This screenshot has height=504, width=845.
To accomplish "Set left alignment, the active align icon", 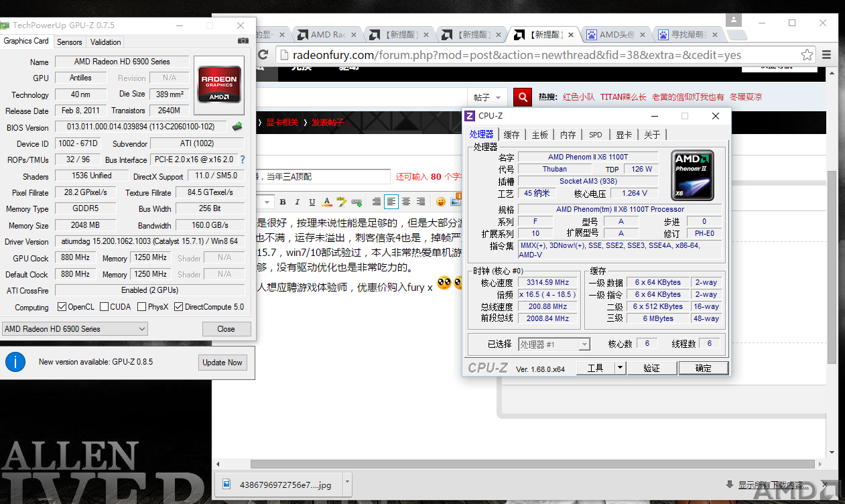I will click(391, 202).
